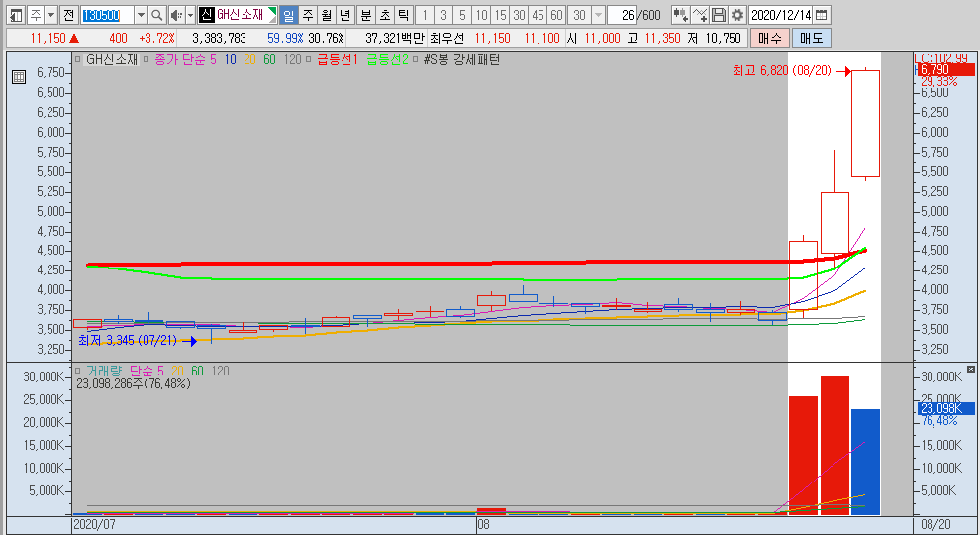Save chart with the floppy disk icon
This screenshot has height=535, width=980.
pos(719,15)
